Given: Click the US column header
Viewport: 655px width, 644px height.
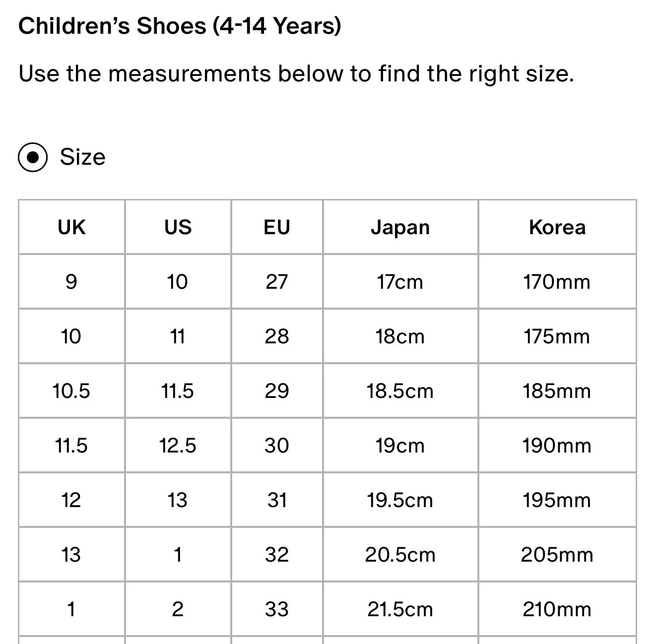Looking at the screenshot, I should pyautogui.click(x=178, y=227).
